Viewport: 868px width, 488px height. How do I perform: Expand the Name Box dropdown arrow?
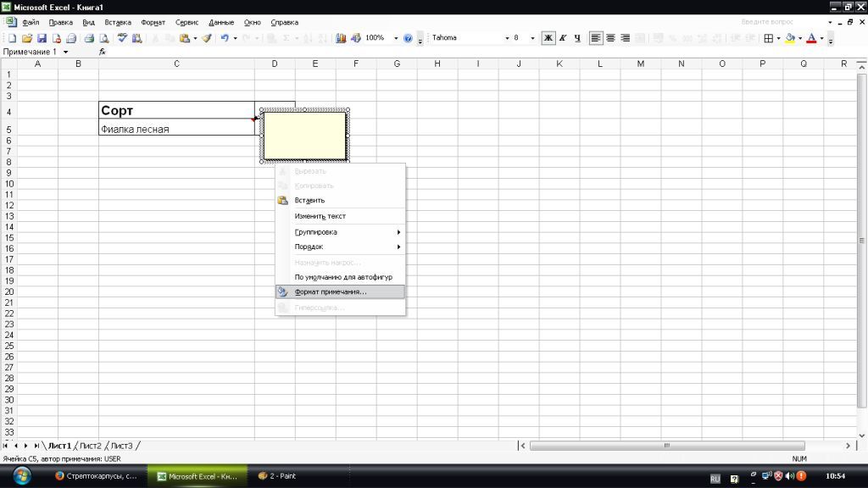66,52
